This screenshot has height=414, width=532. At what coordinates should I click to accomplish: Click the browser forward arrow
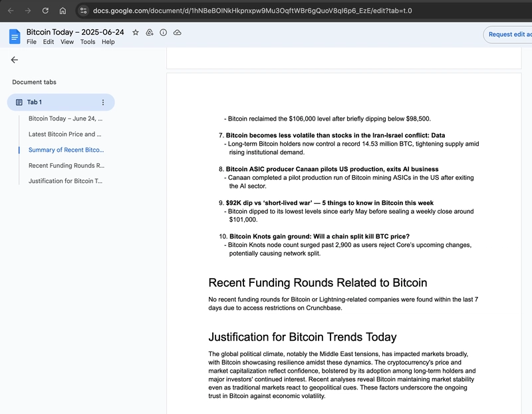(x=28, y=11)
